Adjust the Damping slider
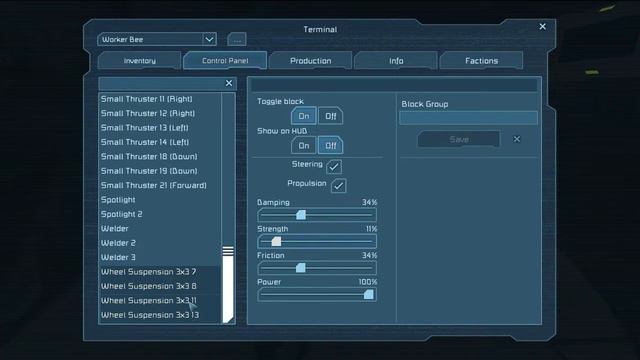Image resolution: width=640 pixels, height=360 pixels. tap(317, 215)
